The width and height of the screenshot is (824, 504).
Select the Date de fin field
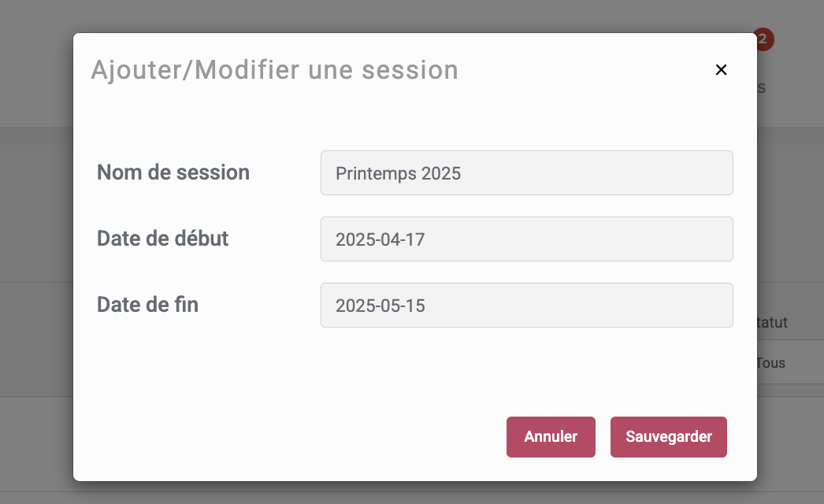coord(526,306)
